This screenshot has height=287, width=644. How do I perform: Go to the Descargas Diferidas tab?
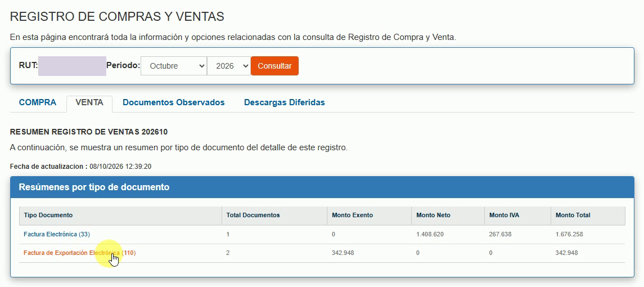(x=285, y=103)
